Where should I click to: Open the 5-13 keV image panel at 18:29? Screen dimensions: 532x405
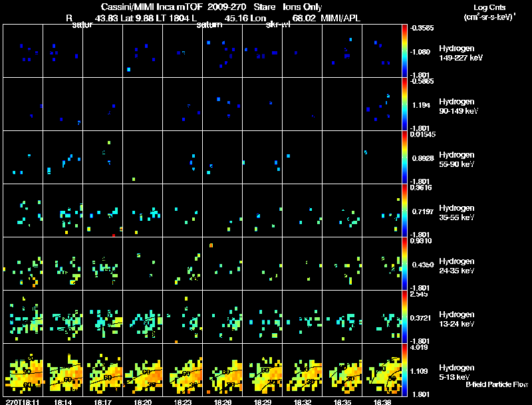263,370
